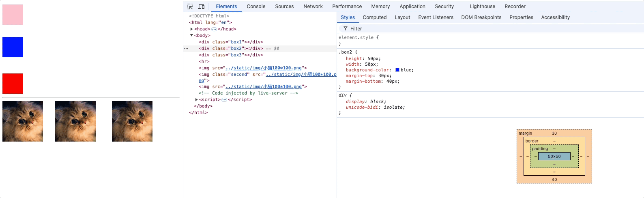
Task: Select the div class box3 node
Action: (231, 55)
